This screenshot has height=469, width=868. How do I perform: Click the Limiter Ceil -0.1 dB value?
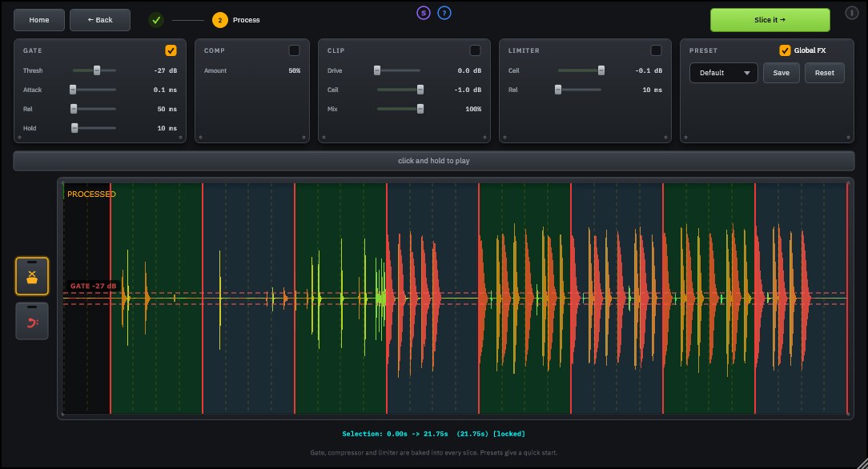coord(649,70)
